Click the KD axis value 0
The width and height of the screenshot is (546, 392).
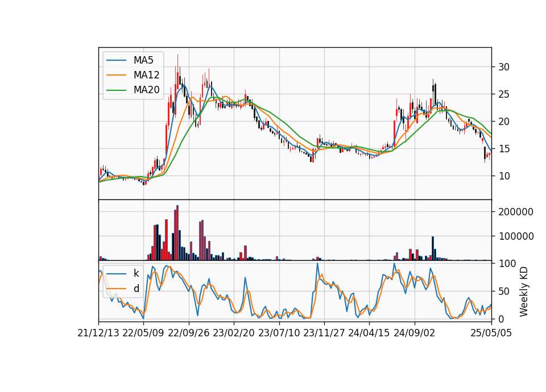(501, 319)
